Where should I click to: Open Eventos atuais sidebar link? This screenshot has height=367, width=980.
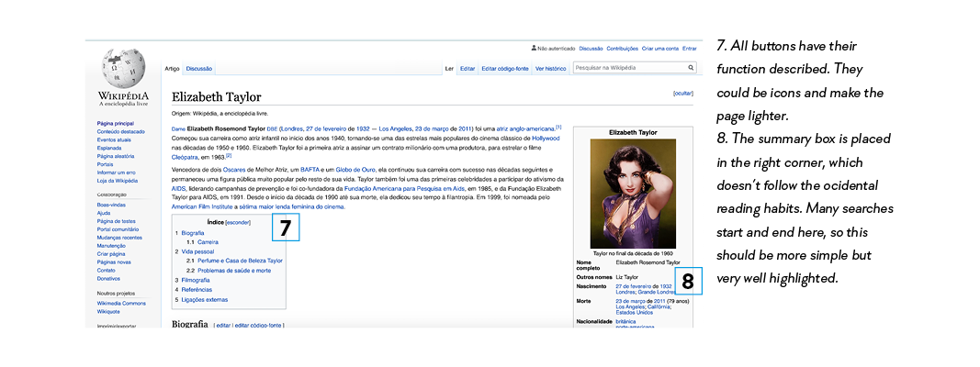point(114,139)
